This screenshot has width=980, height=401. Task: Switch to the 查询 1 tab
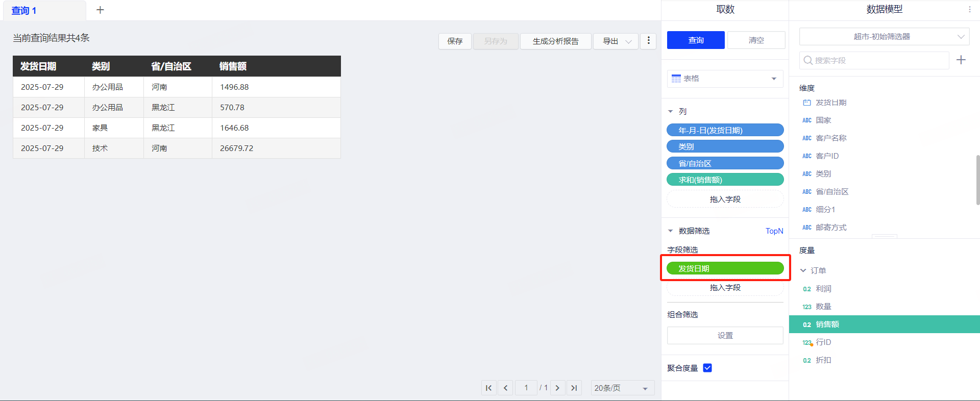(x=24, y=11)
